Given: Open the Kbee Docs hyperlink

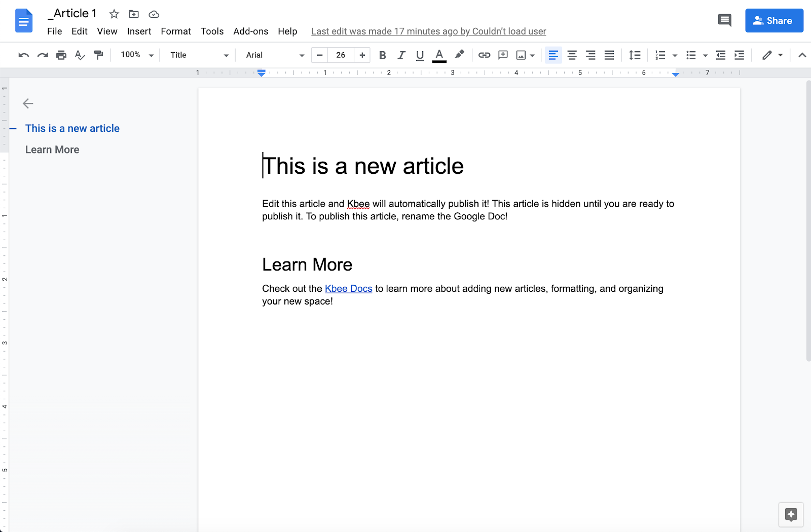Looking at the screenshot, I should pyautogui.click(x=348, y=289).
